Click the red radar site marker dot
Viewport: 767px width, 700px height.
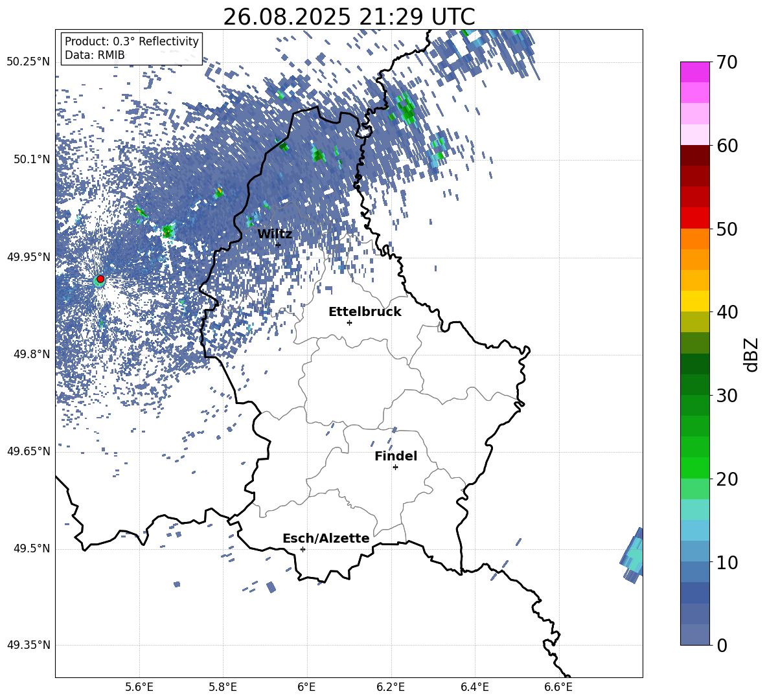click(x=100, y=279)
